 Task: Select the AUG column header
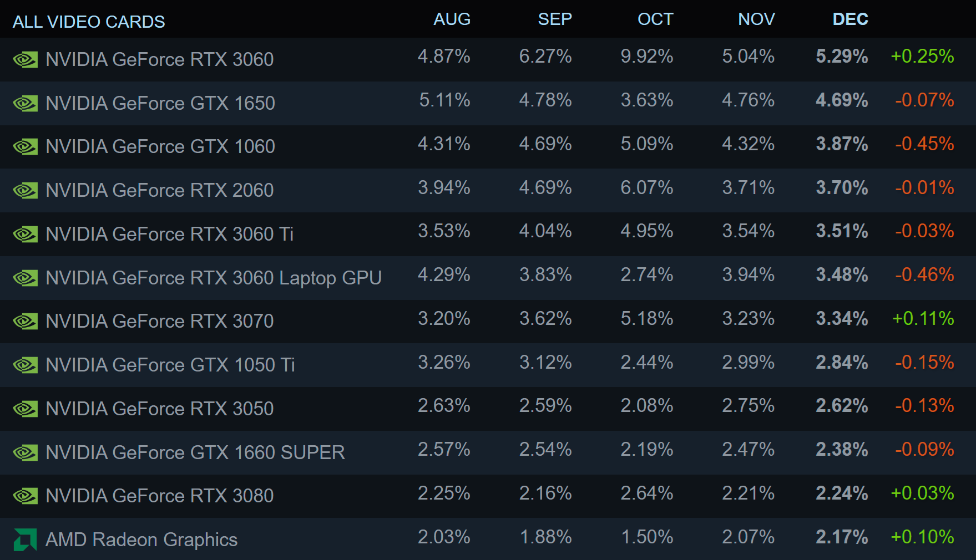[452, 19]
